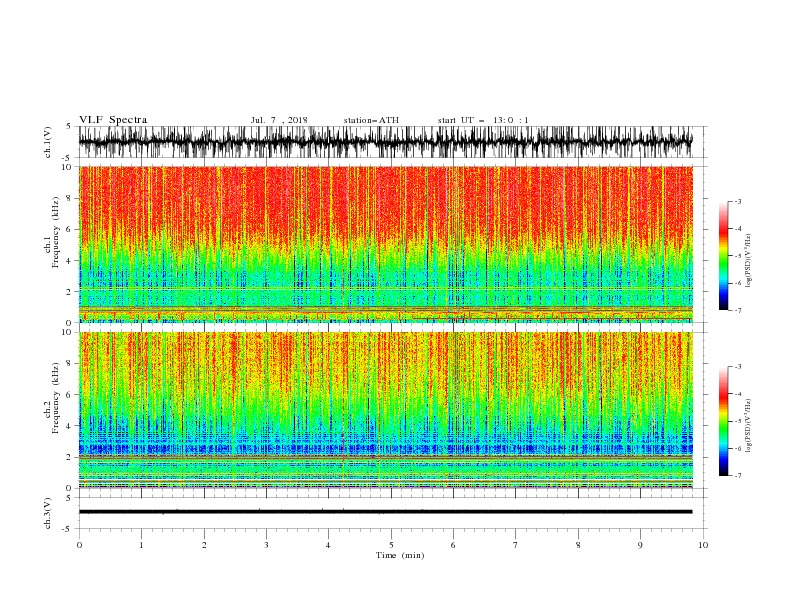Click the ch.2 PSD color bar

click(x=723, y=421)
